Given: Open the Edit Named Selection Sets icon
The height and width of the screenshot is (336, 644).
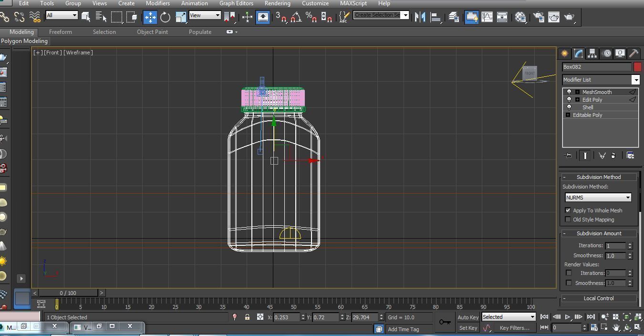Looking at the screenshot, I should pyautogui.click(x=343, y=18).
